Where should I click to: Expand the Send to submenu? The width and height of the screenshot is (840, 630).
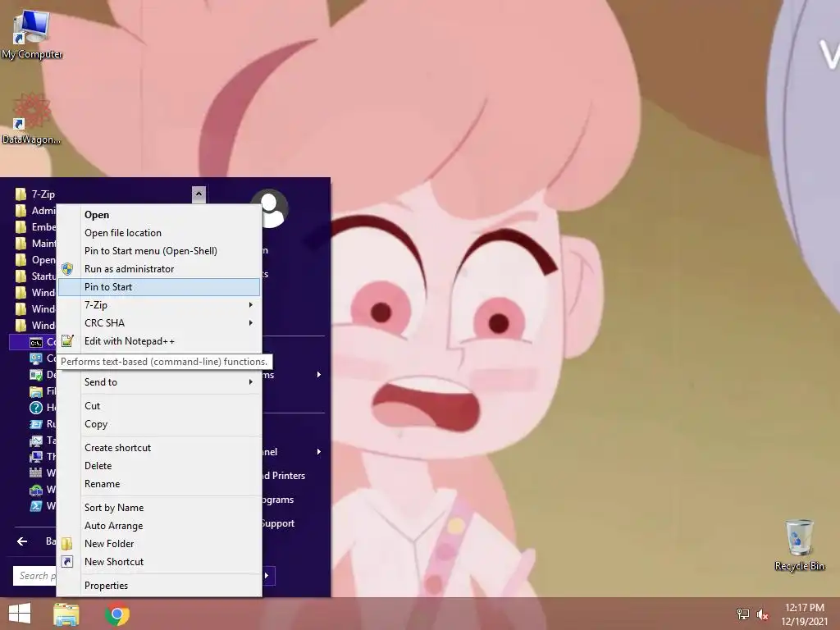158,382
